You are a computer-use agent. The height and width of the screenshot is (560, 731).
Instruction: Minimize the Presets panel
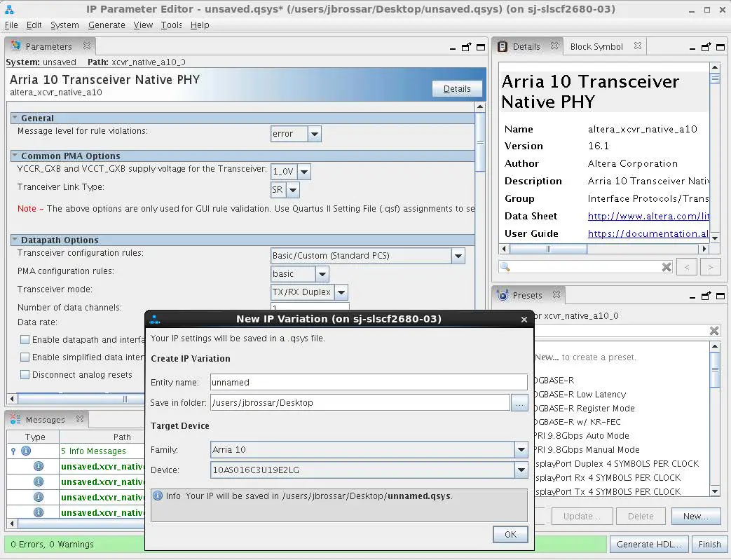[692, 297]
